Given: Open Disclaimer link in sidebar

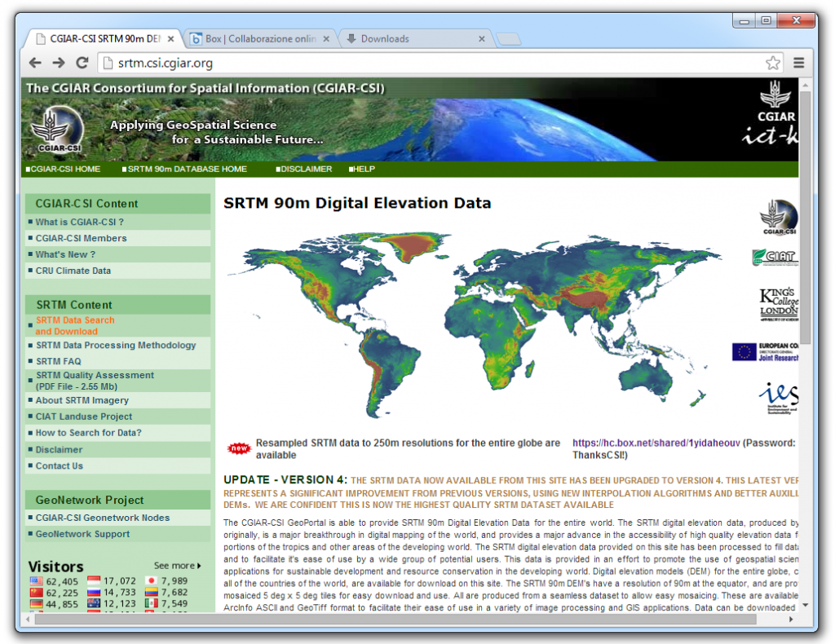Looking at the screenshot, I should pos(59,449).
